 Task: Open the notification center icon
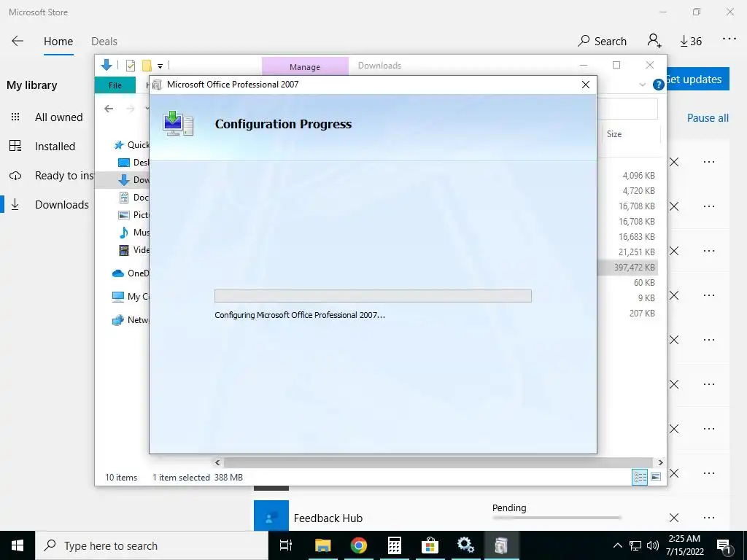[x=724, y=546]
